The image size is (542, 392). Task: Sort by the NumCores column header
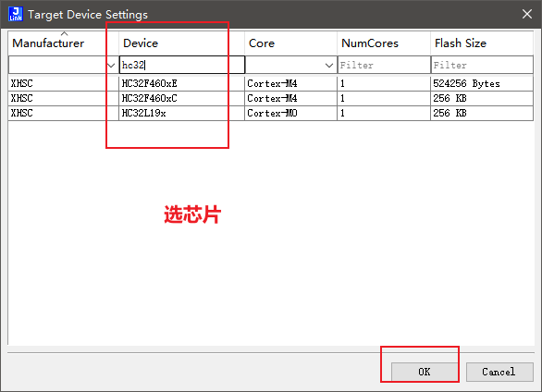click(384, 43)
